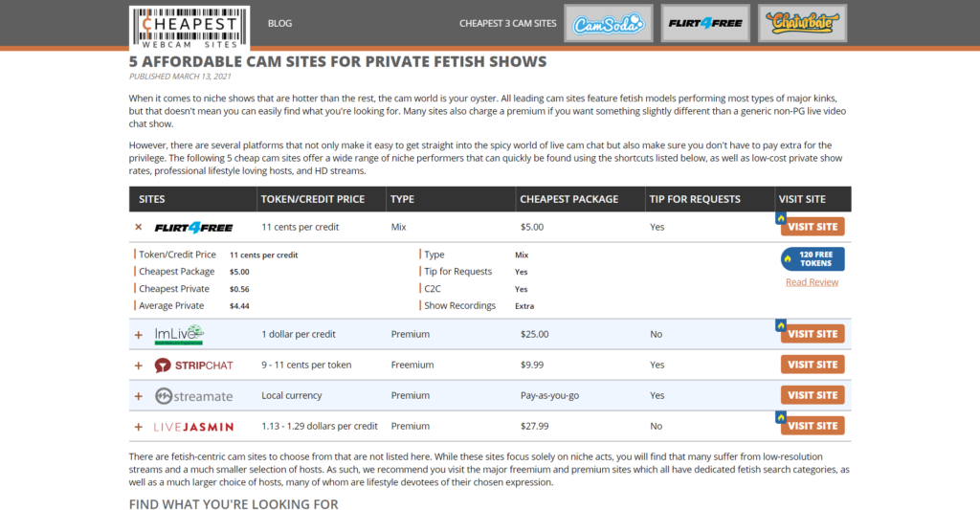980x510 pixels.
Task: Select the Cheapest Private '$0.56' value
Action: [x=239, y=289]
